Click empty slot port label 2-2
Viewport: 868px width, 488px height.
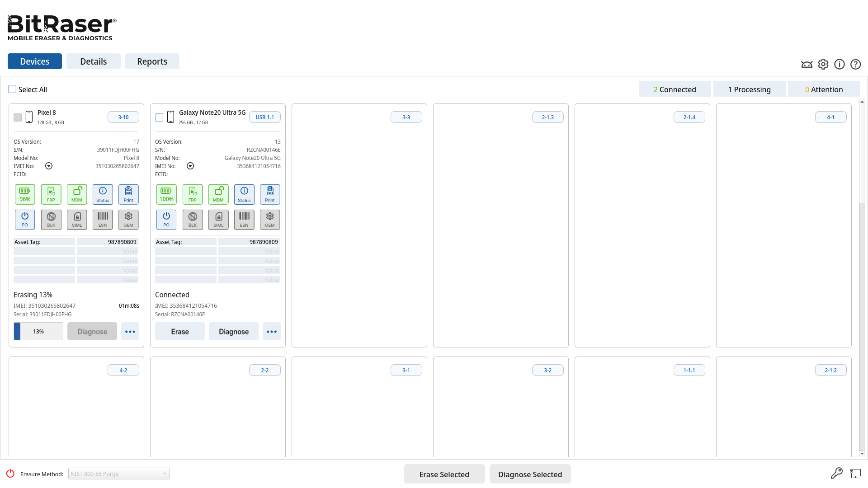(265, 370)
